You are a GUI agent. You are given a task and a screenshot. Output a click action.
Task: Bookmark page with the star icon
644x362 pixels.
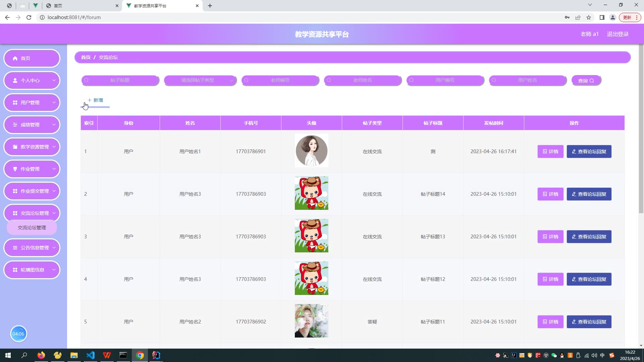click(x=589, y=17)
